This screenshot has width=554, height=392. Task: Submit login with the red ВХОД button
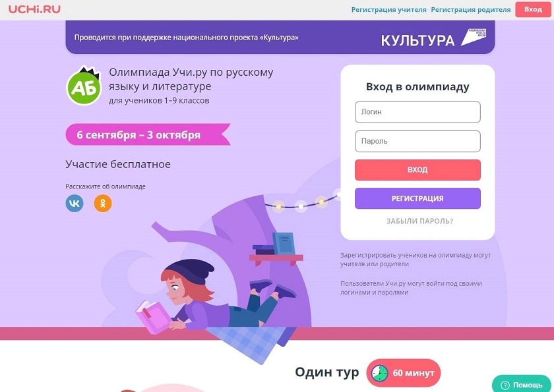pos(417,170)
